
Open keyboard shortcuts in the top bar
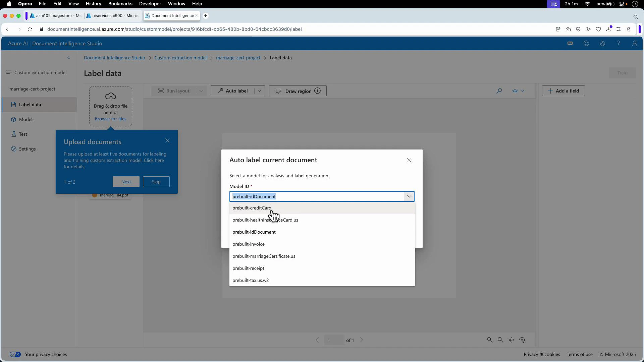pos(570,43)
